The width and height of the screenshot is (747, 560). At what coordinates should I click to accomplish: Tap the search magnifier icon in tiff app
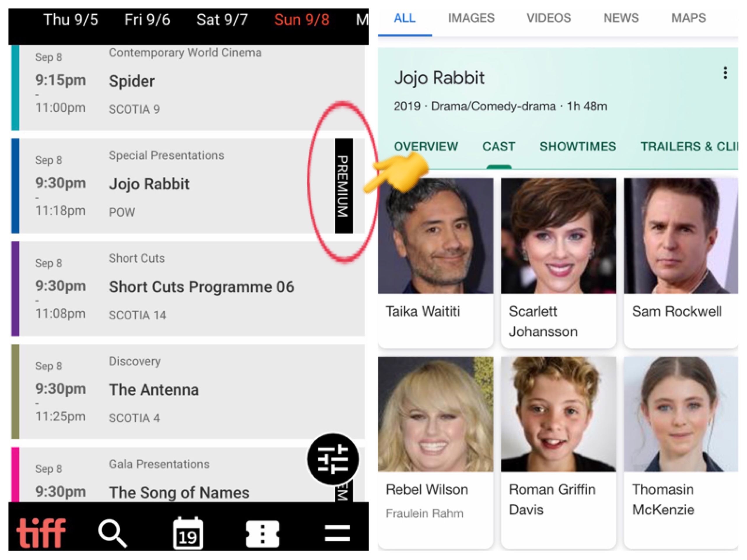[113, 534]
